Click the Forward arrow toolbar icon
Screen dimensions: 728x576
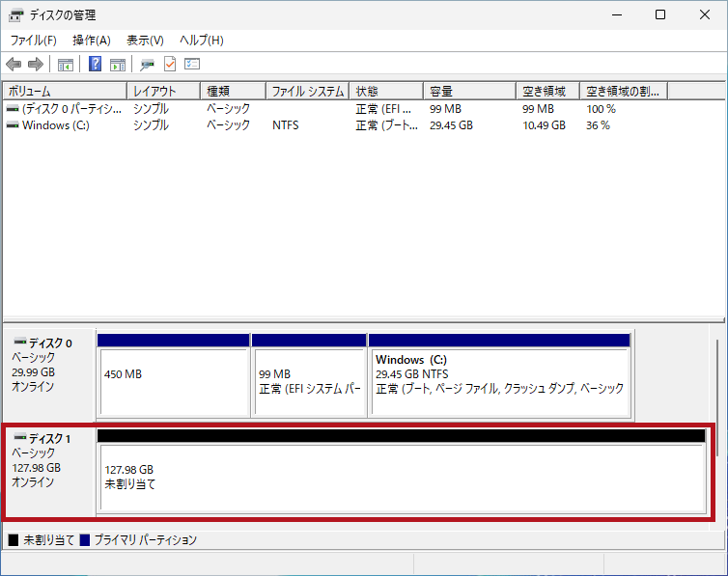[36, 65]
